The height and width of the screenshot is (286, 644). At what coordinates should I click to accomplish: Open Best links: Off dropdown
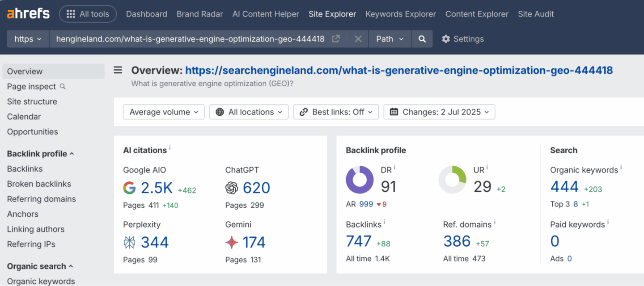[336, 112]
